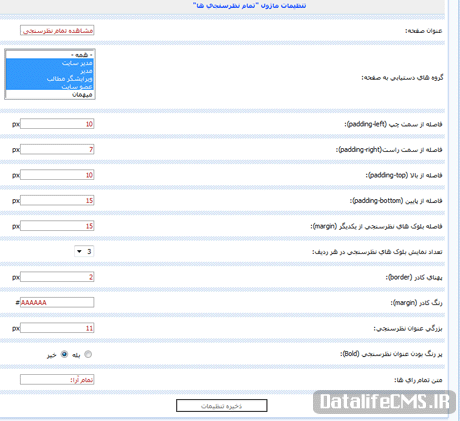Select 'عضو سایت' in the groups list

click(49, 86)
